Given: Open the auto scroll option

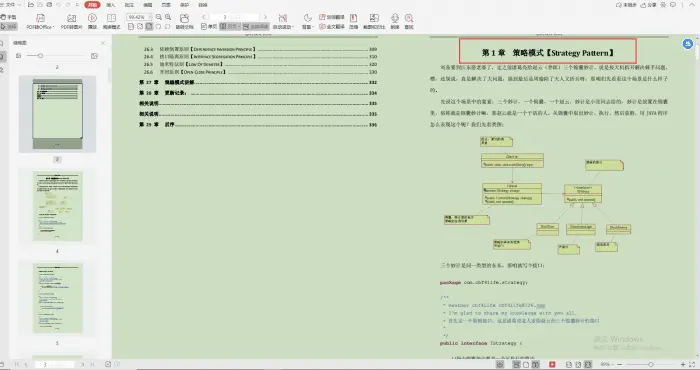Looking at the screenshot, I should tap(283, 21).
